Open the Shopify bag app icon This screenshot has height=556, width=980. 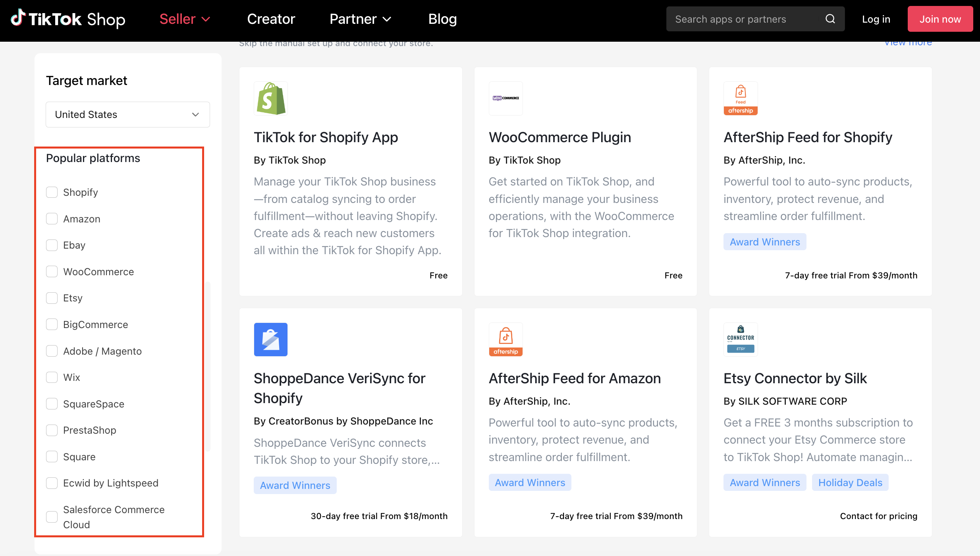coord(271,98)
